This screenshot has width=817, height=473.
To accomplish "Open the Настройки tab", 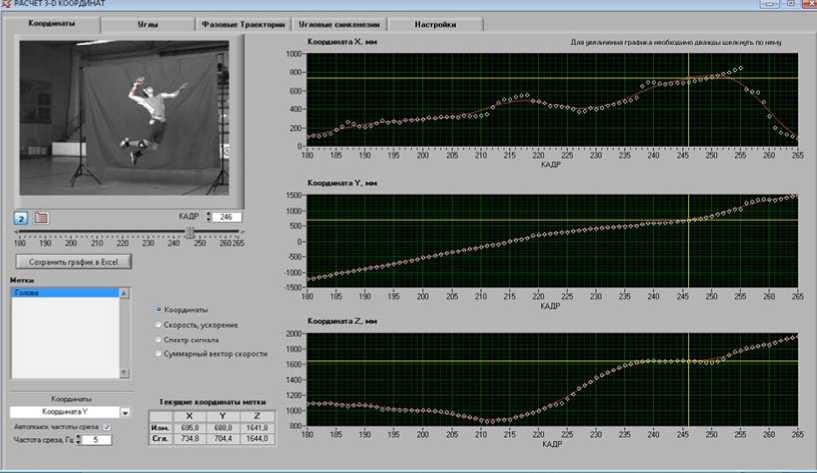I will point(435,23).
